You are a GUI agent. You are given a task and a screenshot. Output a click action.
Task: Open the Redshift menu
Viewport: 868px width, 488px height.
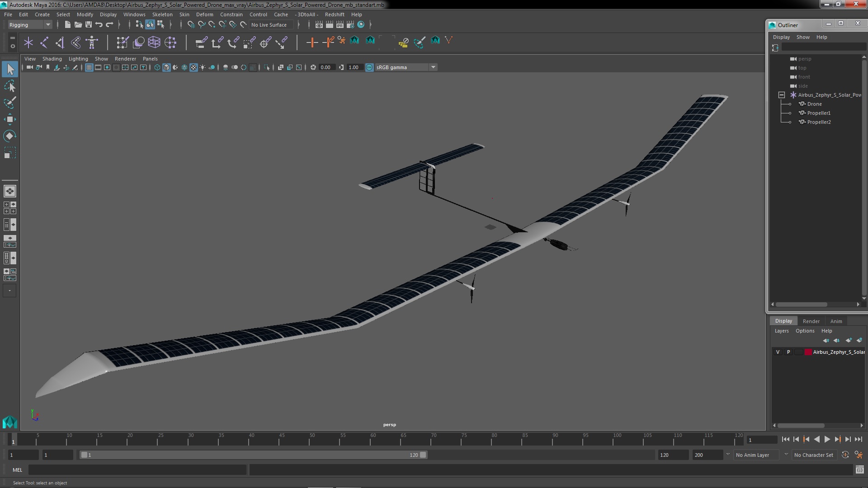334,14
